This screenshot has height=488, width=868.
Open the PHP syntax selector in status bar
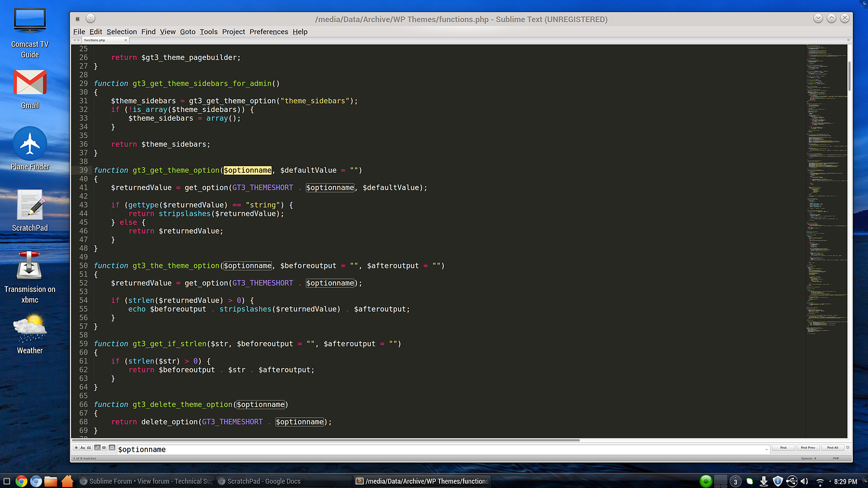(x=836, y=458)
